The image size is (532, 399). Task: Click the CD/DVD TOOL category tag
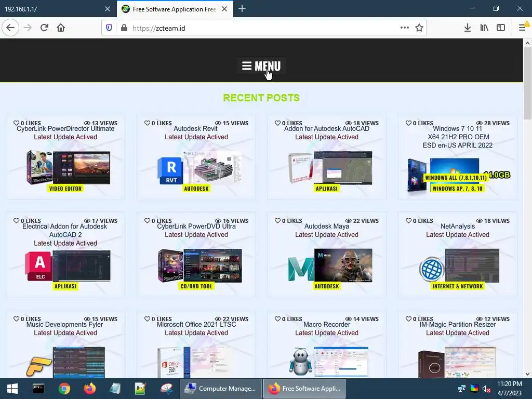click(196, 286)
